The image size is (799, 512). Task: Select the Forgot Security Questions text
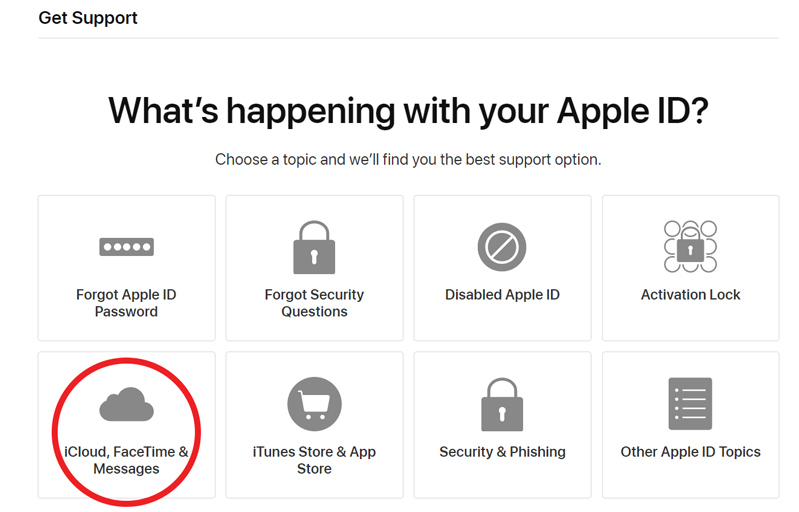314,303
